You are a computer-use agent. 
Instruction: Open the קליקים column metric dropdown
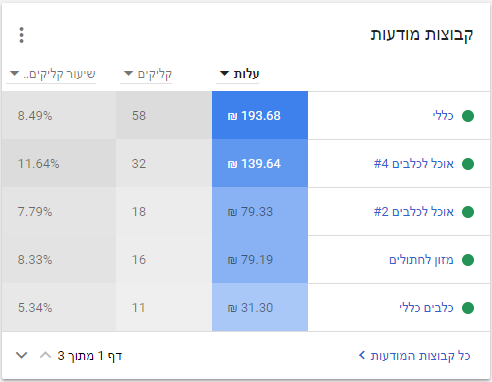(146, 74)
